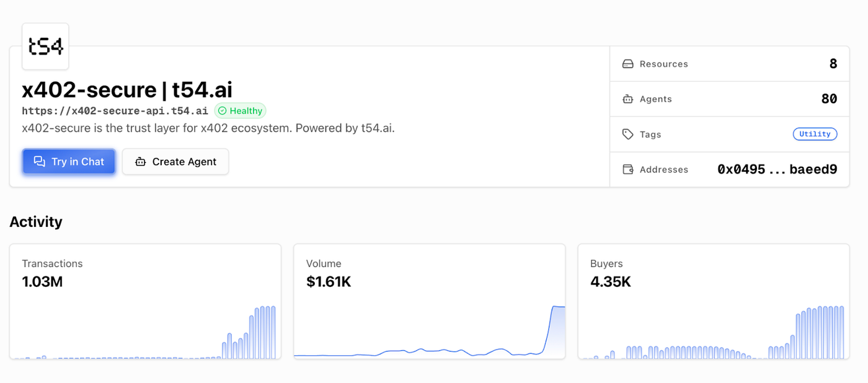Click the Volume line chart
Screen dimensions: 868x383
click(429, 332)
